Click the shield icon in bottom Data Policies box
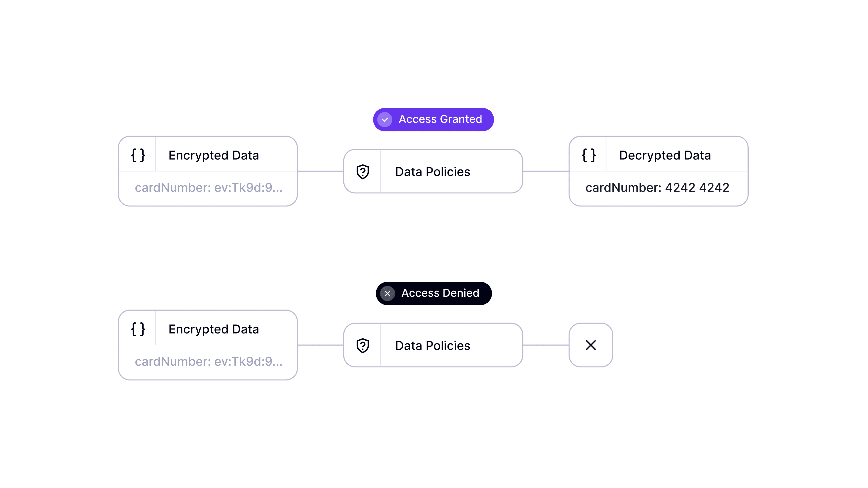868x488 pixels. point(363,346)
